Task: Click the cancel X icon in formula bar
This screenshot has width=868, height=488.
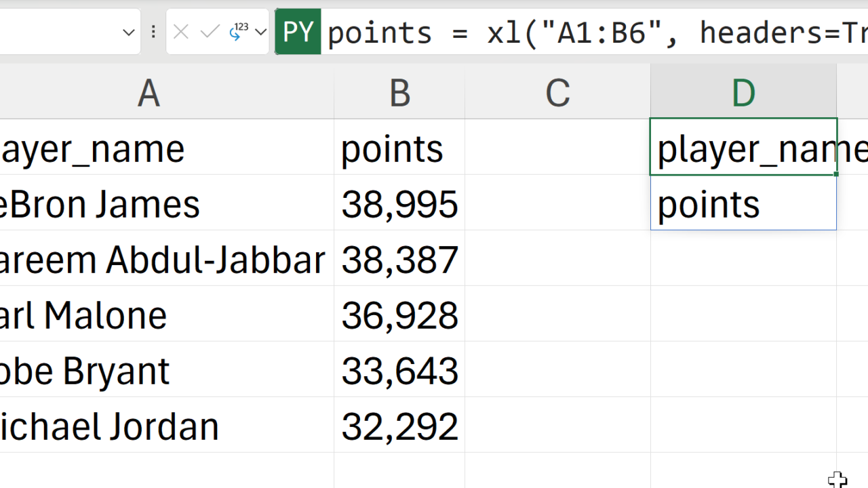Action: click(x=180, y=32)
